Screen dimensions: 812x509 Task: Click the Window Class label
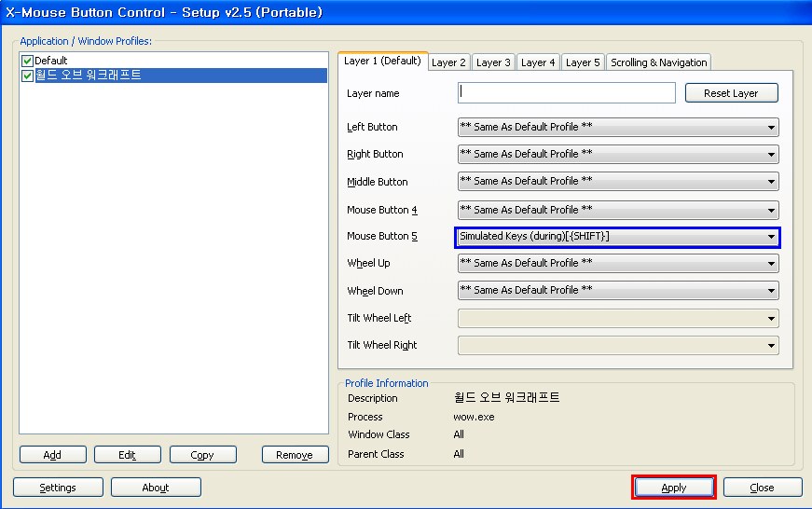click(x=378, y=434)
